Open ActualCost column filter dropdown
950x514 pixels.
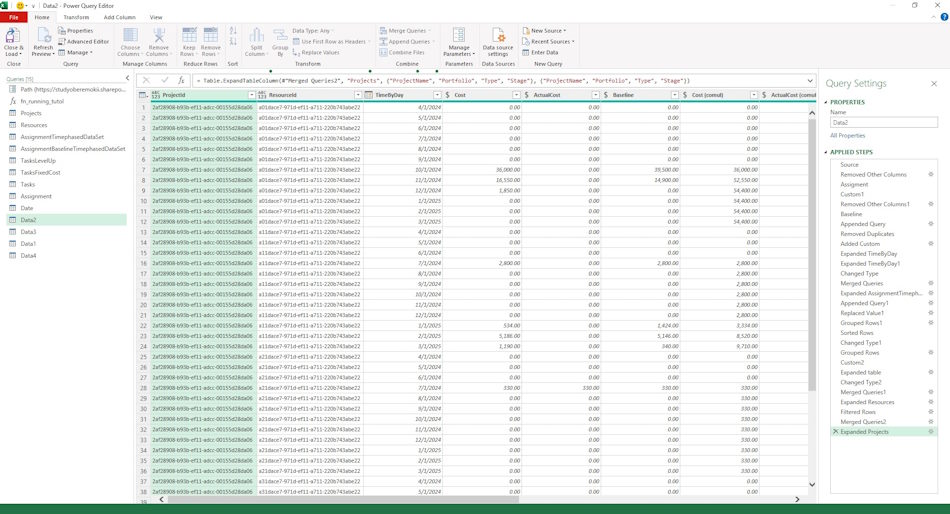point(596,95)
